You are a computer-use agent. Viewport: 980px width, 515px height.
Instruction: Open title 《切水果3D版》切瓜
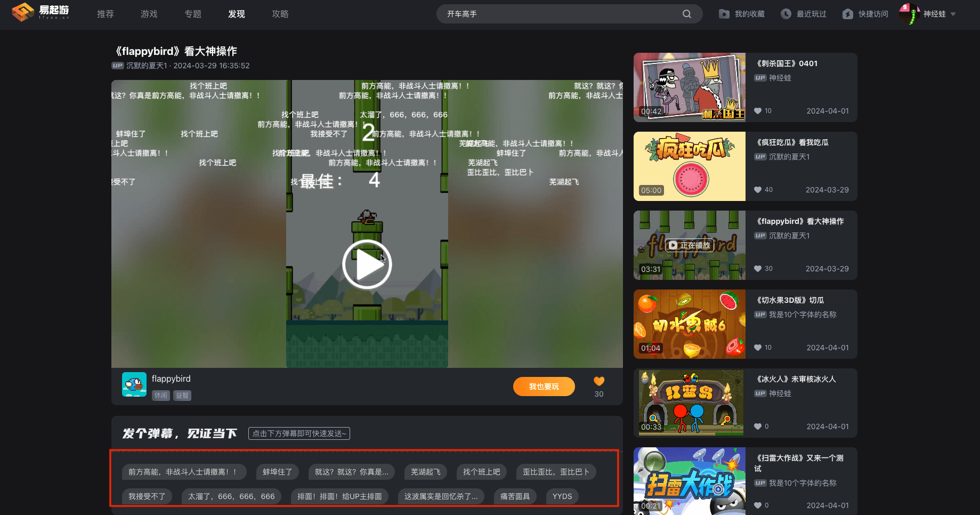(790, 300)
